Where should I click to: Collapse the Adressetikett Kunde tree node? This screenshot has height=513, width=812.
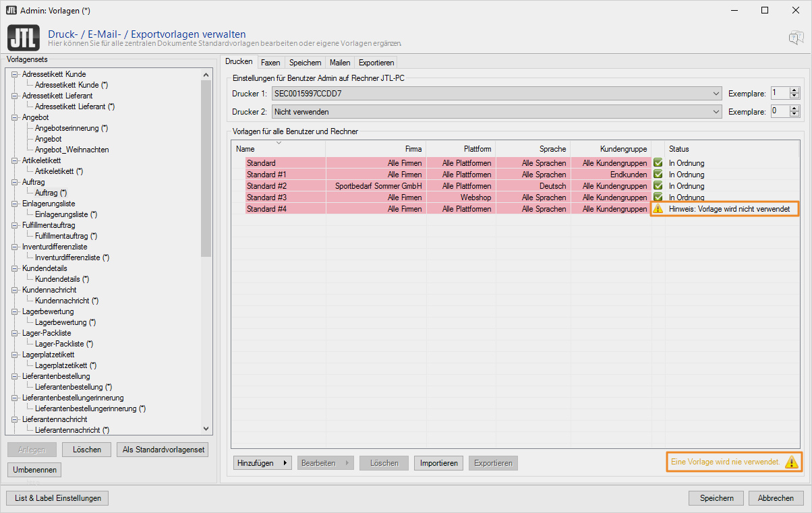pos(15,74)
